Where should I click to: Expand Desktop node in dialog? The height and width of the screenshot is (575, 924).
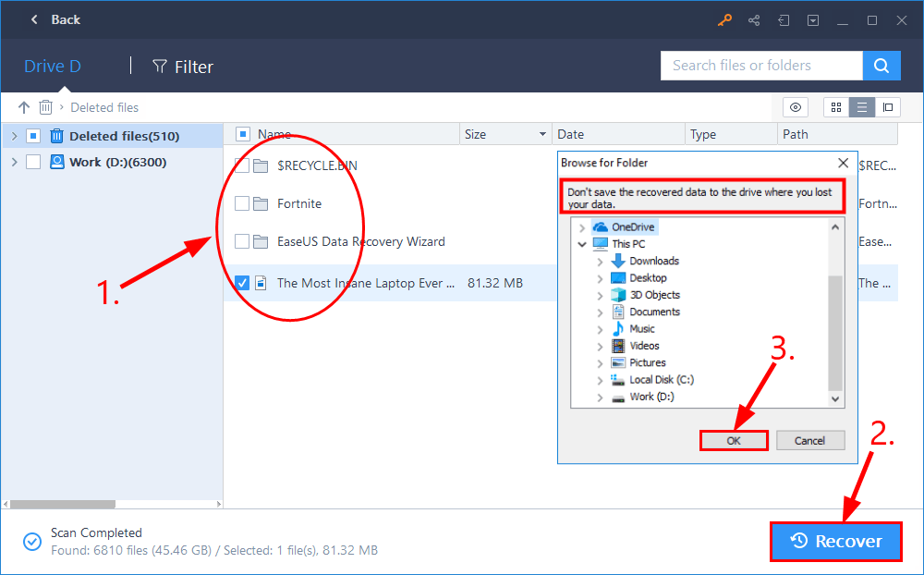[600, 278]
